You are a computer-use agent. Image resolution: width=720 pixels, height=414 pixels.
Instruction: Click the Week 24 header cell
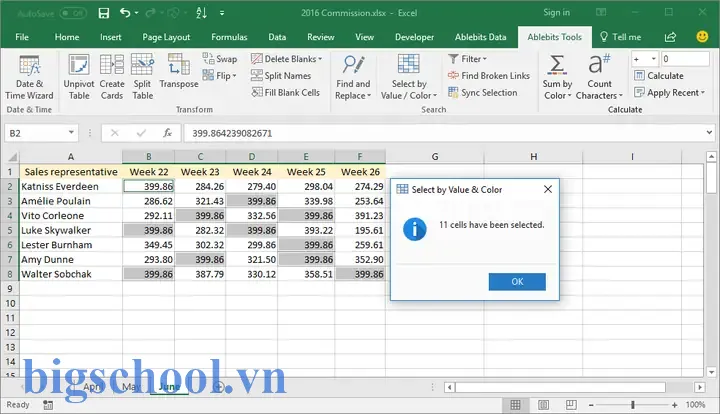252,172
